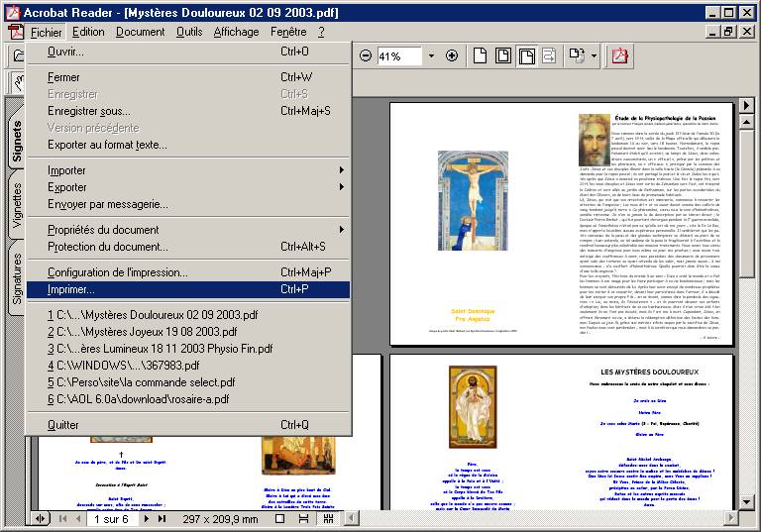Restore the inner document window button

point(728,32)
